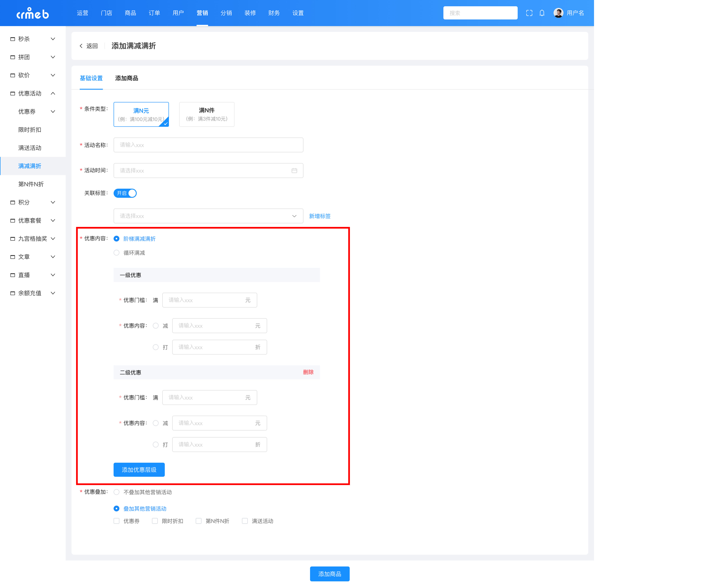Expand the 优惠券 submenu chevron

coord(53,112)
